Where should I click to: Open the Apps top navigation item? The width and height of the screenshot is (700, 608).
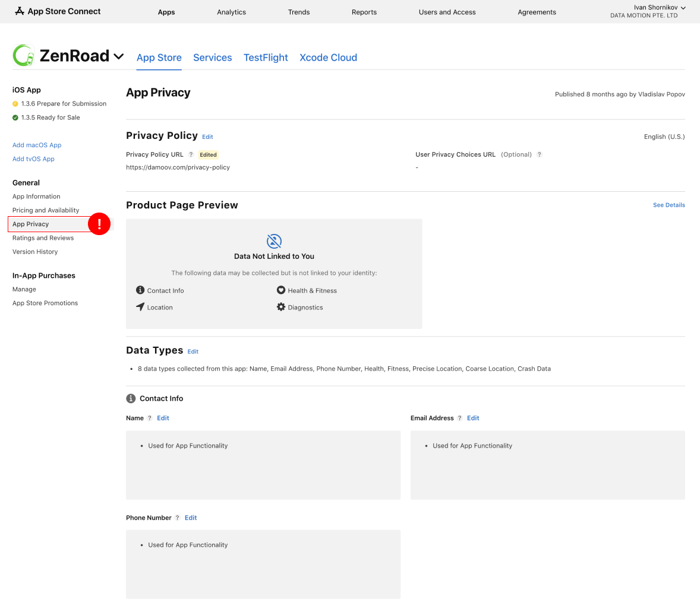point(166,12)
